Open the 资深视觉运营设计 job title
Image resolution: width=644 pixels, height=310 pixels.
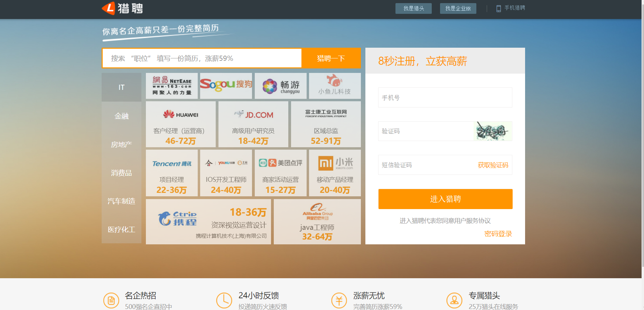(x=239, y=225)
